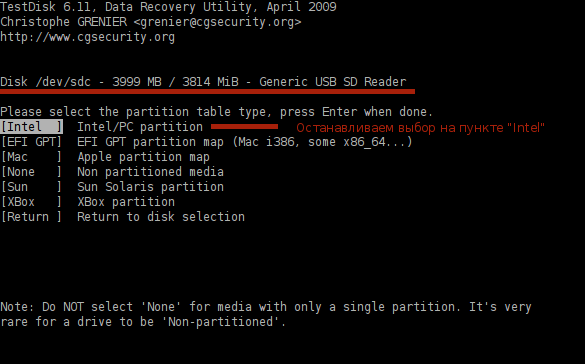Select [Return] to go back to disk selection

click(31, 217)
